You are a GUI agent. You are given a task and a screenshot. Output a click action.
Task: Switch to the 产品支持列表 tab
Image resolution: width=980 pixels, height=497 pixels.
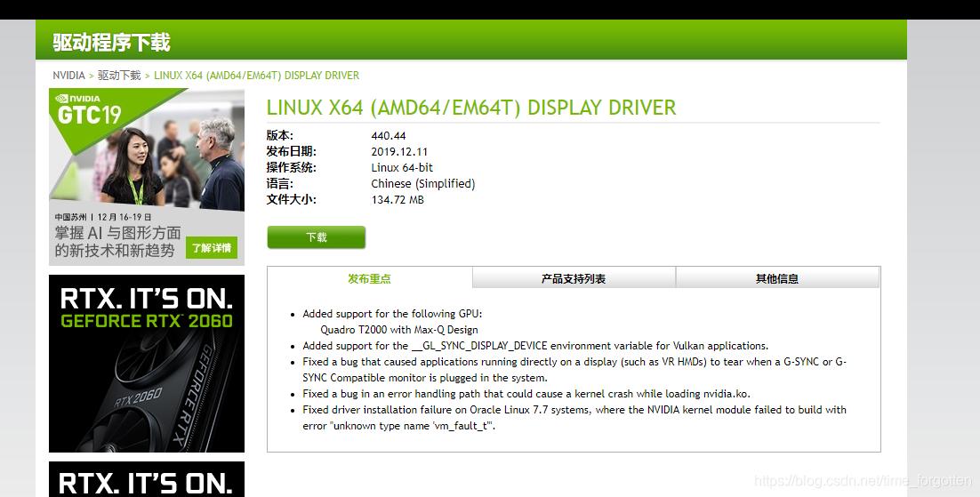click(x=574, y=278)
